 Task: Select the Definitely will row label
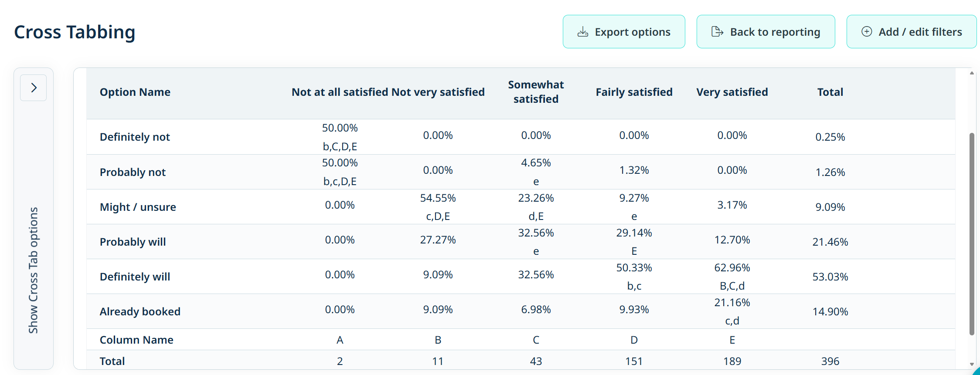pos(135,277)
